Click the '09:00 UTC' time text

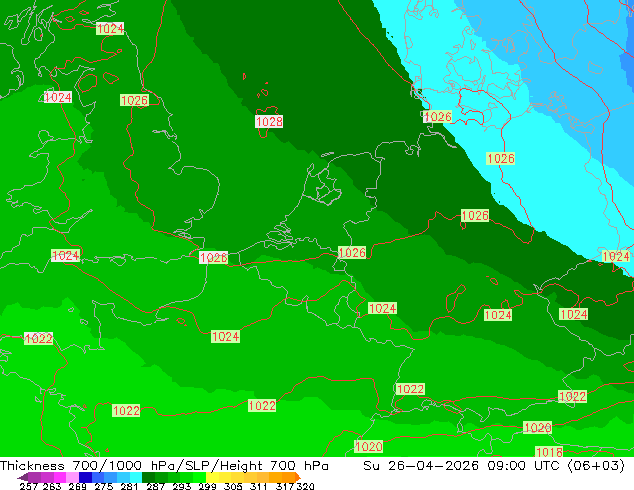click(523, 466)
